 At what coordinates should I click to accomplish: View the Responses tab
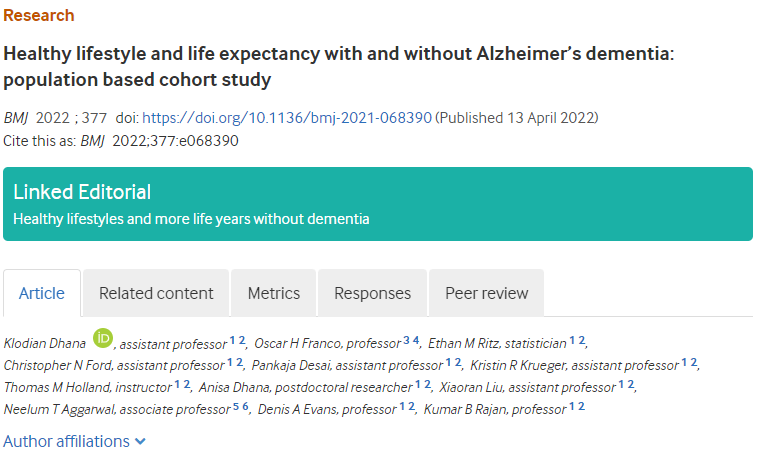pos(372,293)
